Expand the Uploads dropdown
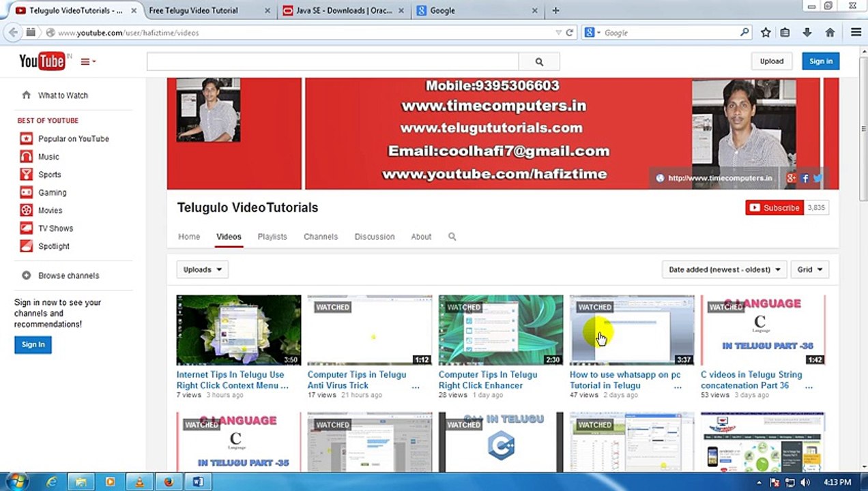The width and height of the screenshot is (868, 491). click(x=202, y=269)
